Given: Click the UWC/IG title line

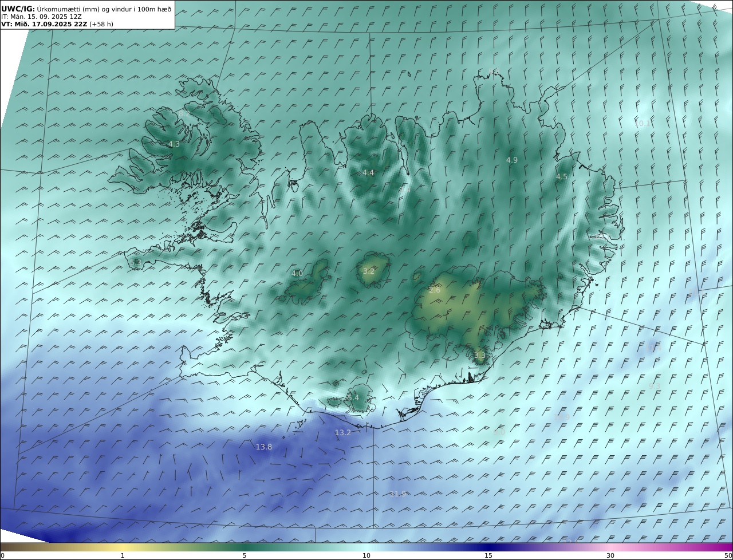Looking at the screenshot, I should tap(86, 9).
